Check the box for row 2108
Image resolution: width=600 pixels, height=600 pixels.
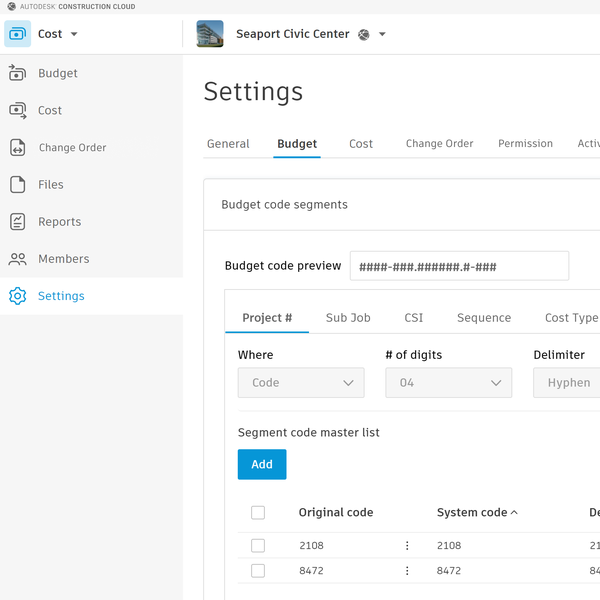click(x=258, y=546)
